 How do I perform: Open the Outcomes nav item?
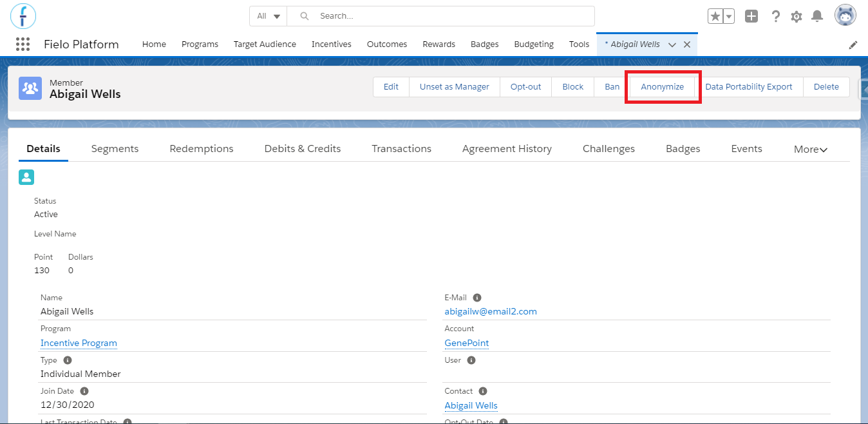coord(387,44)
